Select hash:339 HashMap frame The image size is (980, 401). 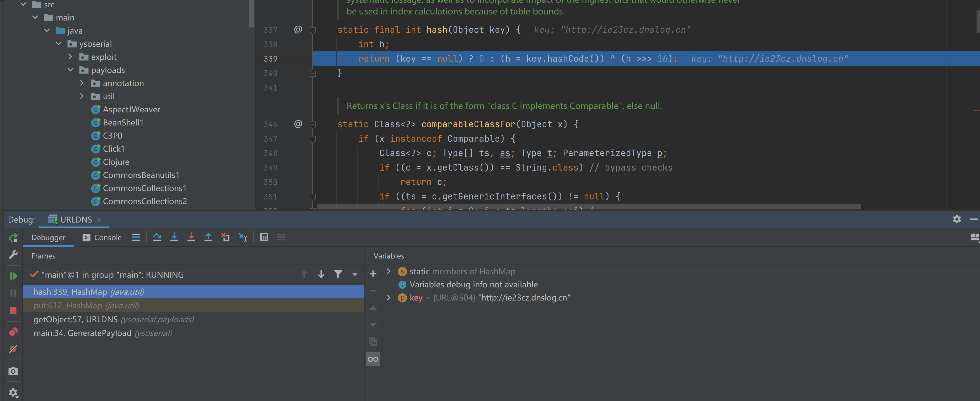[193, 292]
